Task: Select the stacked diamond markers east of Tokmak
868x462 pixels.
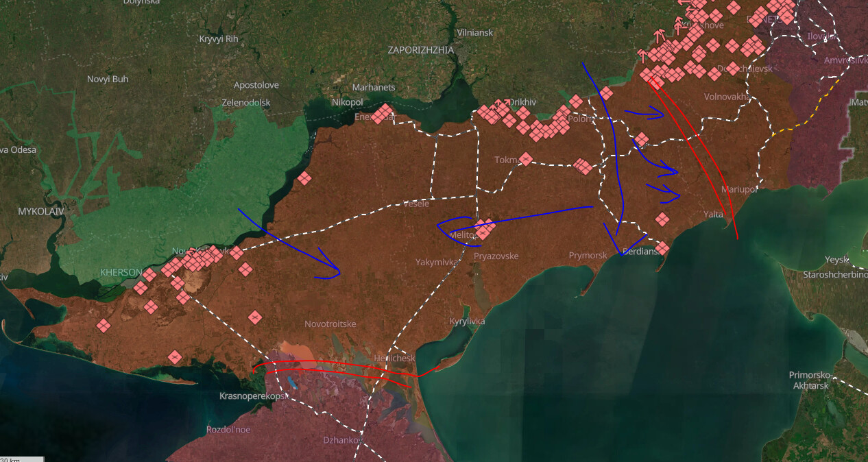Action: [582, 166]
